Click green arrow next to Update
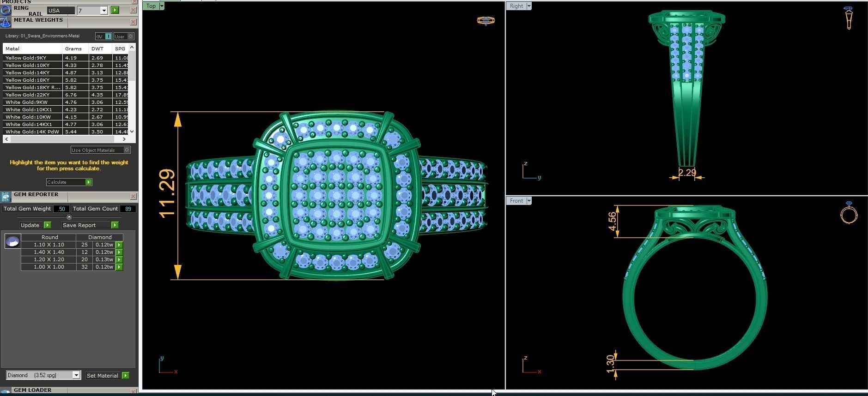 pos(47,225)
